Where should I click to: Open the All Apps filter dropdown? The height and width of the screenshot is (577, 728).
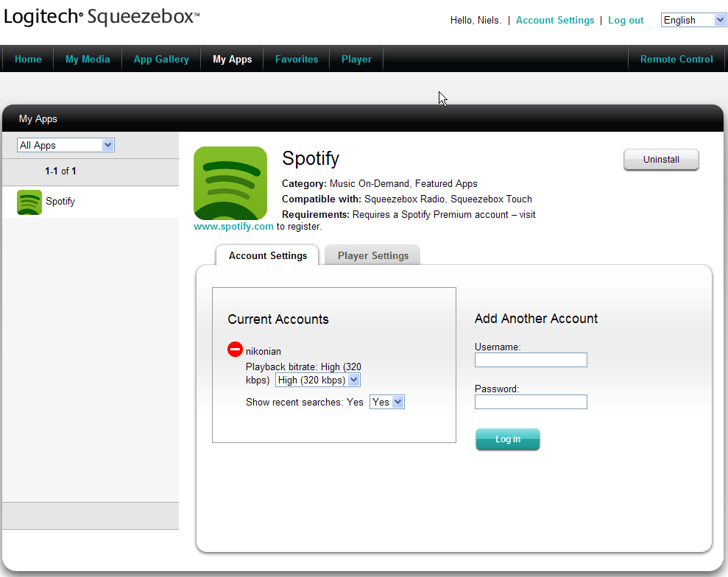(66, 145)
